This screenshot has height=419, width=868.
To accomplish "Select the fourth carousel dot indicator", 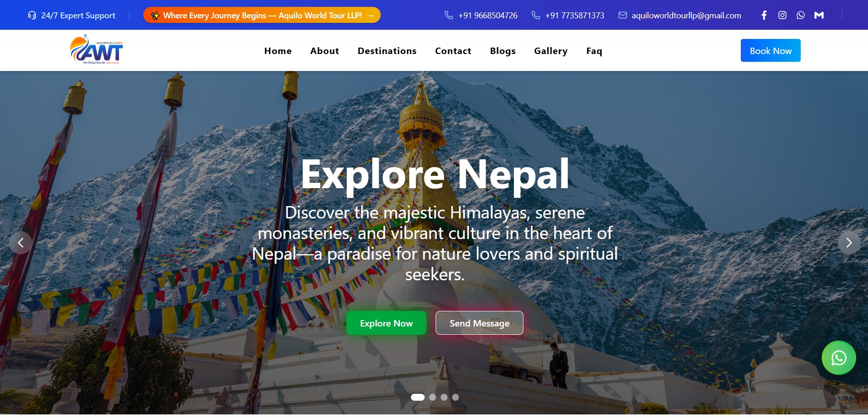I will [x=455, y=397].
